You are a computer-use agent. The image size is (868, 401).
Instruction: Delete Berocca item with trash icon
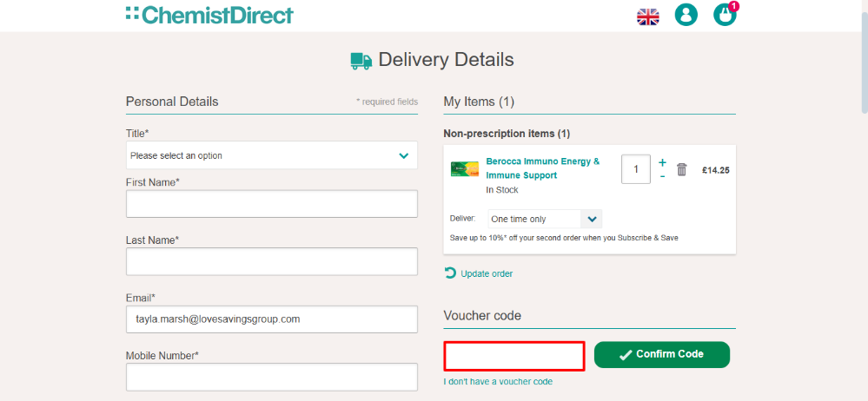pos(682,169)
